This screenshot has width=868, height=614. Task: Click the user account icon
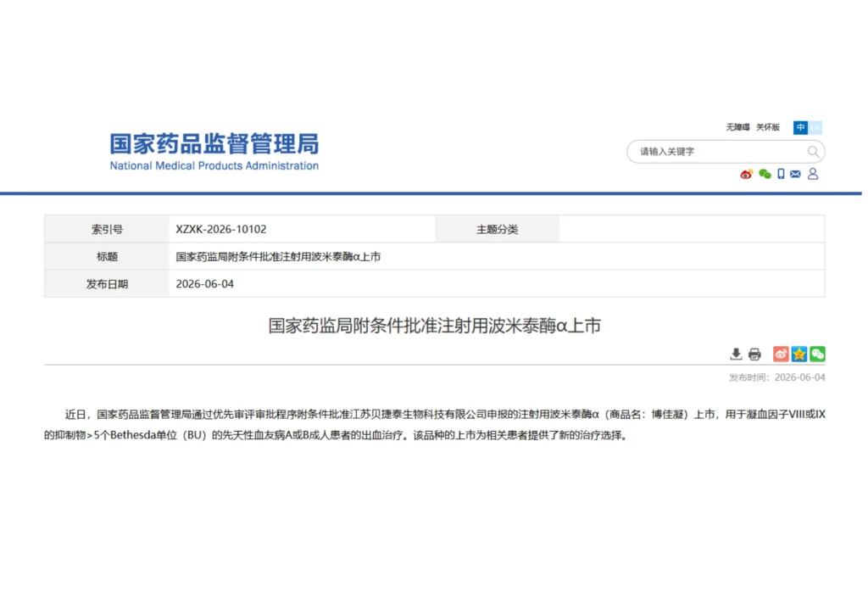813,174
